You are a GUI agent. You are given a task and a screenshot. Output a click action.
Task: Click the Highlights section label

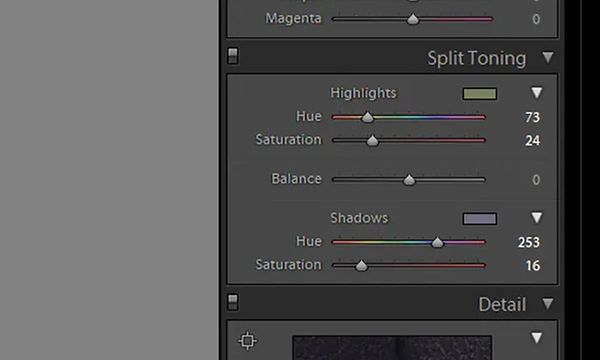coord(364,93)
